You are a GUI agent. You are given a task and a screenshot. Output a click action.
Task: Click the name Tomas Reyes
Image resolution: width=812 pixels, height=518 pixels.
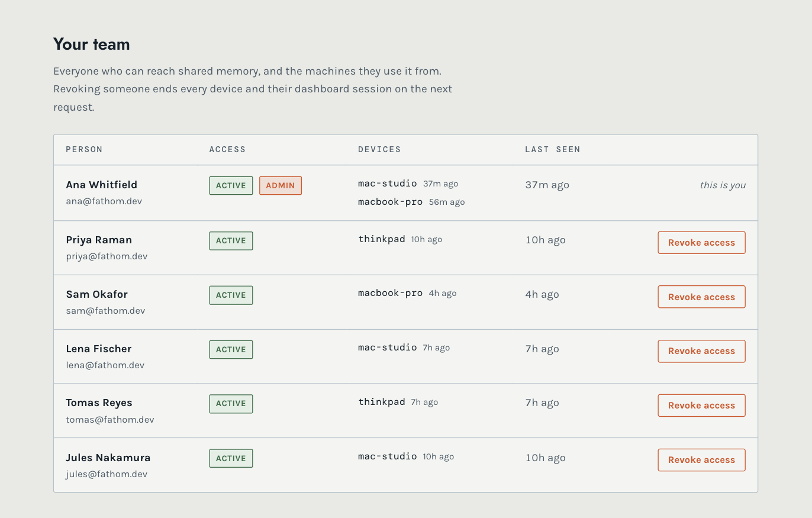[x=99, y=403]
